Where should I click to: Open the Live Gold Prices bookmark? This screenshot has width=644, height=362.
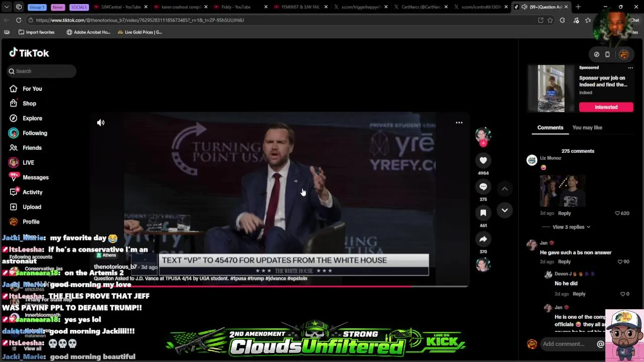139,32
